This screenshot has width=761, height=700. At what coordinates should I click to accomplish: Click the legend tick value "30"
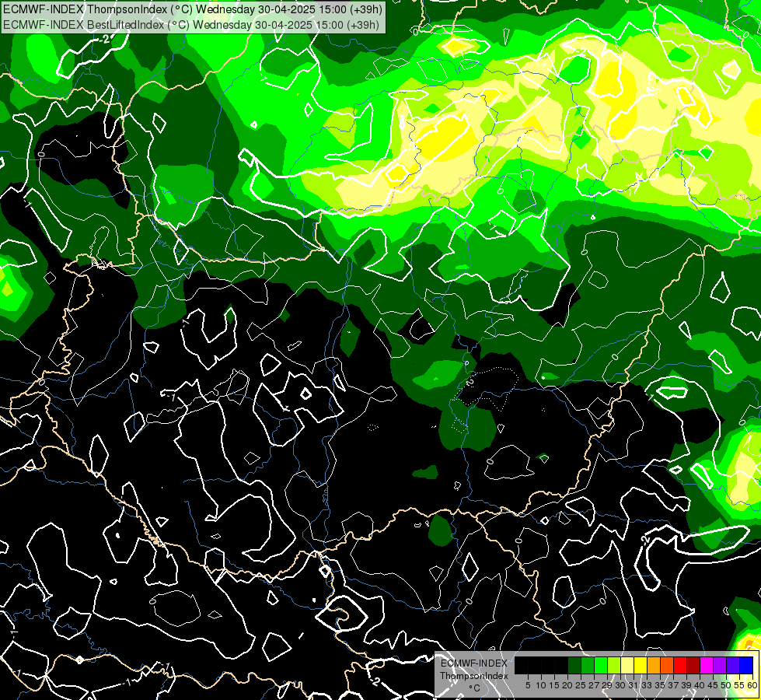click(x=620, y=685)
